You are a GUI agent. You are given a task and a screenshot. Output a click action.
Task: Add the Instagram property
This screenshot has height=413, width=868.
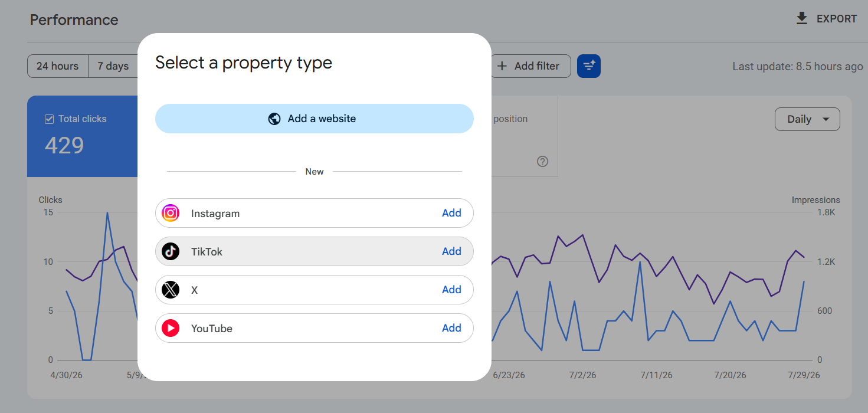(451, 213)
